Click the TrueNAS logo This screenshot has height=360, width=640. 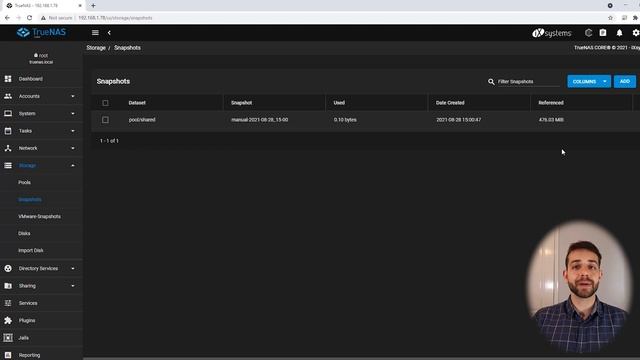41,33
